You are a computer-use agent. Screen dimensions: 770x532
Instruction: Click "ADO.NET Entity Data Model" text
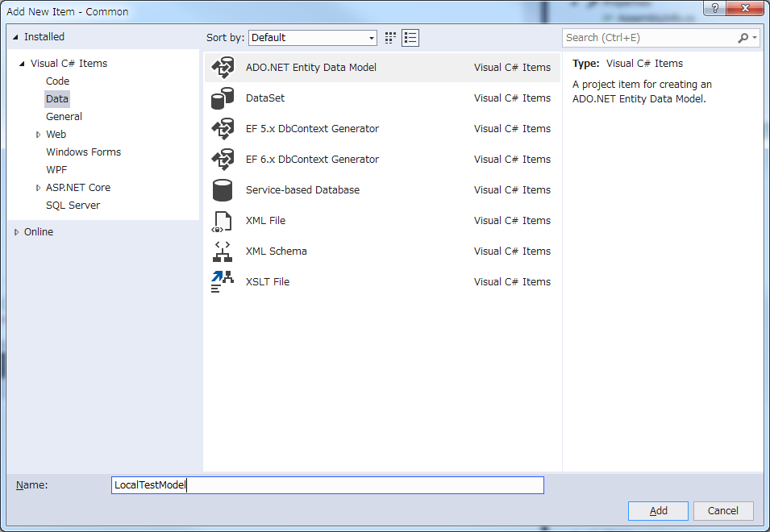[311, 67]
